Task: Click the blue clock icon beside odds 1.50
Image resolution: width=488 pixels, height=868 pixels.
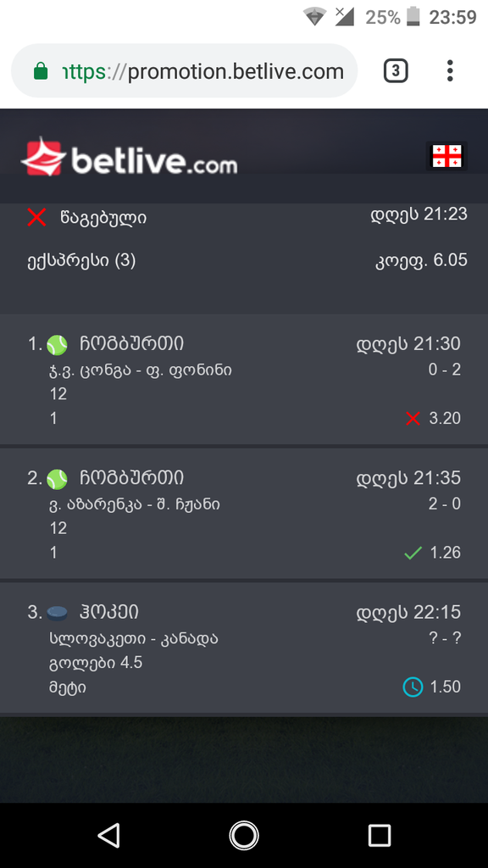Action: [x=413, y=687]
